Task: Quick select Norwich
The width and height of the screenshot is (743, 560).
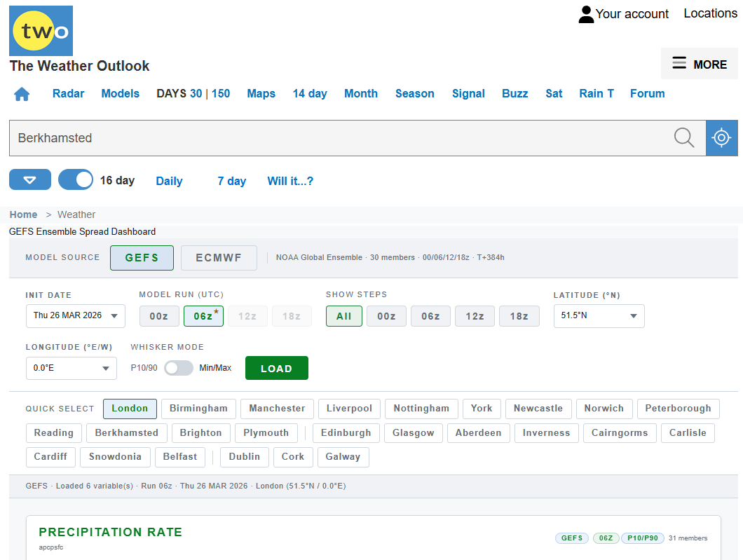Action: [604, 409]
